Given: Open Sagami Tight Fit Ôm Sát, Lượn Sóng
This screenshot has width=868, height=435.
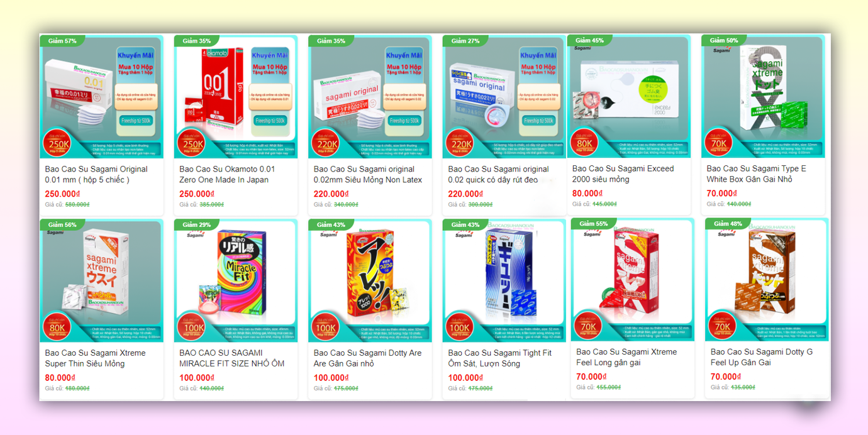Looking at the screenshot, I should coord(499,358).
